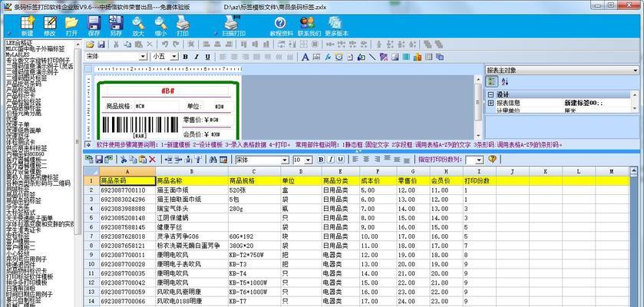This screenshot has width=644, height=307.
Task: Click the 联系我们 (Contact us) icon
Action: pyautogui.click(x=307, y=23)
